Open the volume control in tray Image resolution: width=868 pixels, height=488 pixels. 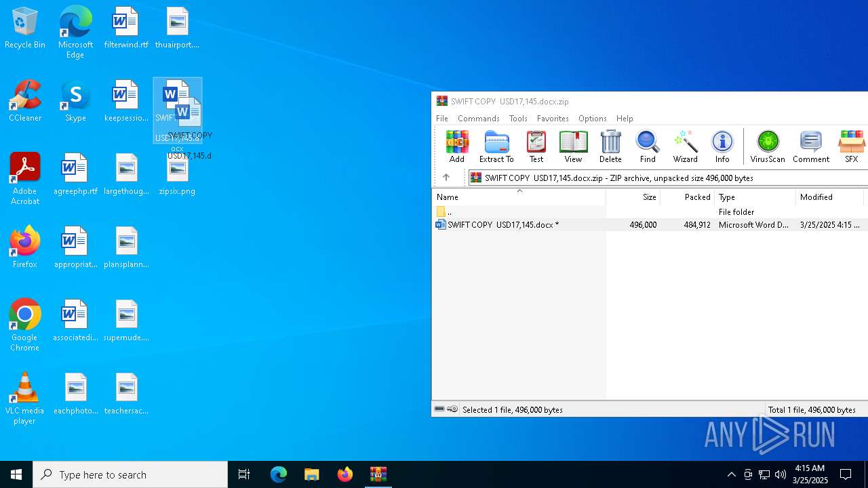pos(781,474)
